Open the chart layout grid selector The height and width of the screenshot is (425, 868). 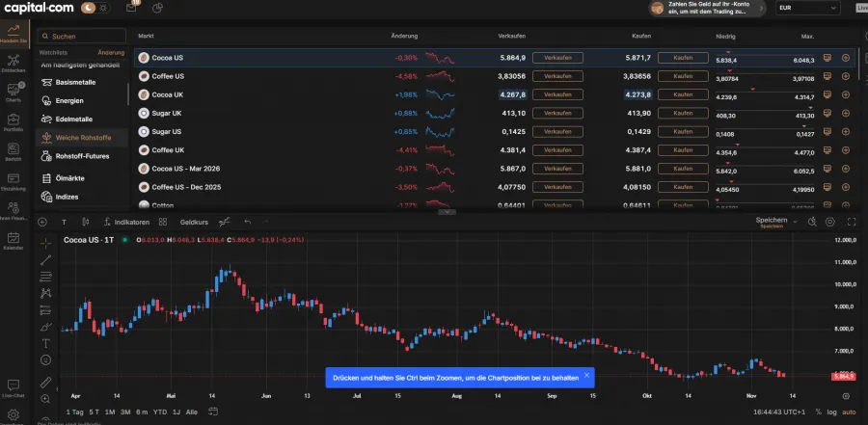(x=163, y=222)
